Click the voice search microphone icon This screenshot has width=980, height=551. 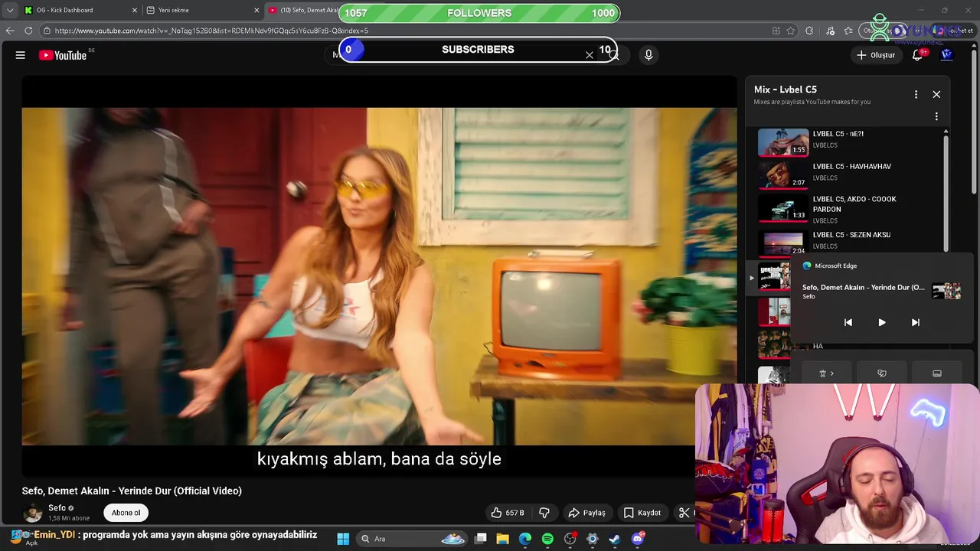(x=648, y=55)
